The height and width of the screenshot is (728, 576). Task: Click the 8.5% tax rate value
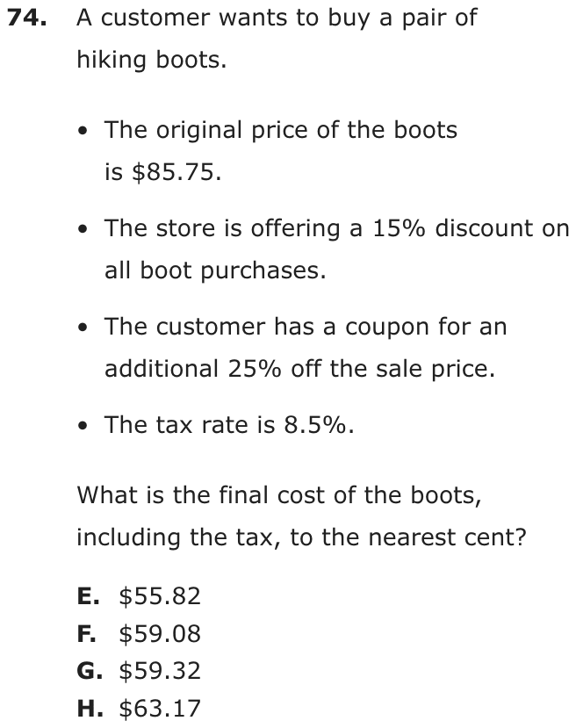click(x=314, y=425)
